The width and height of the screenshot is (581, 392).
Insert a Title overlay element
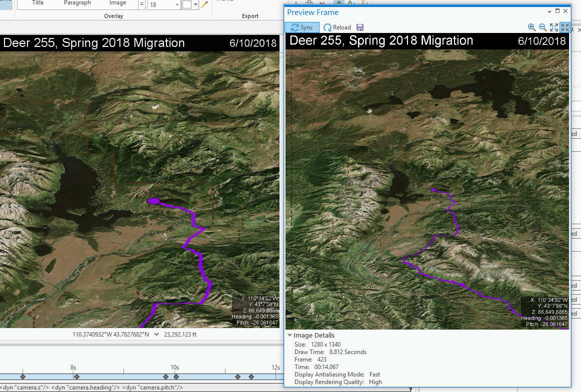pyautogui.click(x=38, y=3)
